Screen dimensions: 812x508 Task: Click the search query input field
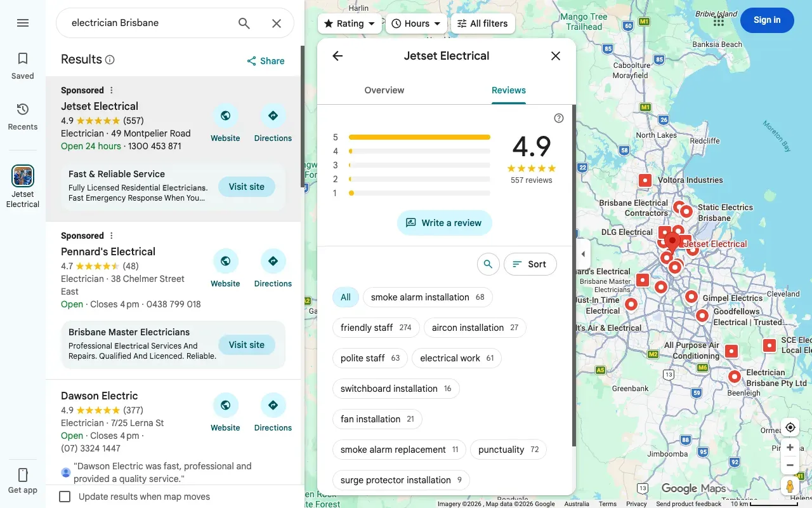pyautogui.click(x=149, y=23)
